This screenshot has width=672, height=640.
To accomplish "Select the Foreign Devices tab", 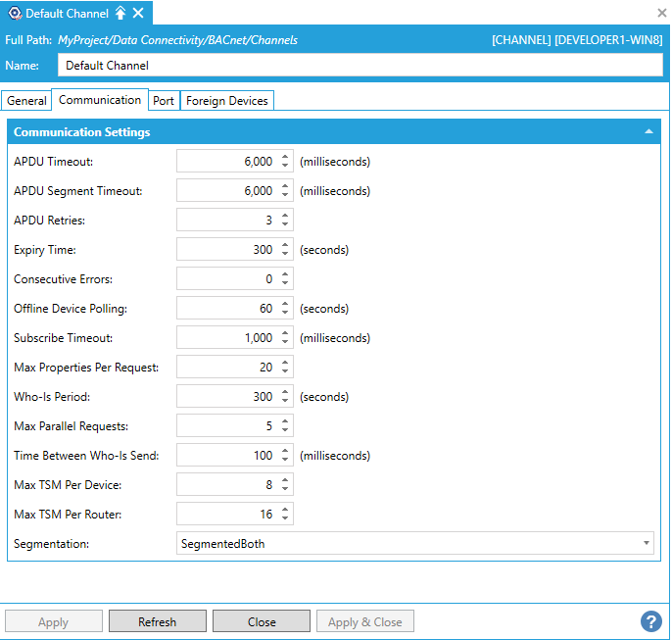I will point(226,101).
